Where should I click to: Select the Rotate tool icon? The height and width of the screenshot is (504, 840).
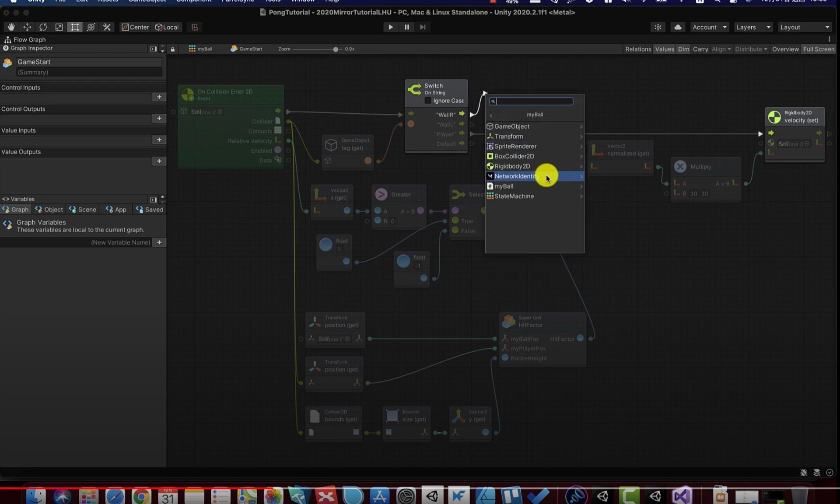click(43, 27)
